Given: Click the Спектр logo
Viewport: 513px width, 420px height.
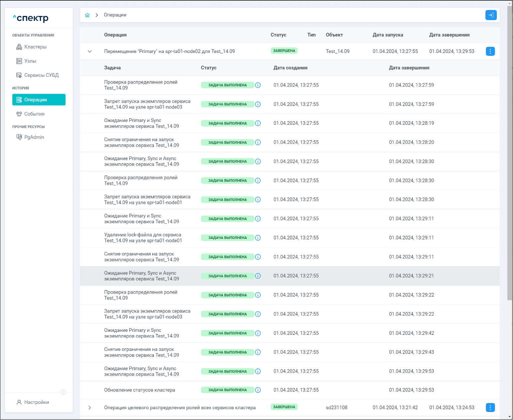Looking at the screenshot, I should pyautogui.click(x=31, y=18).
